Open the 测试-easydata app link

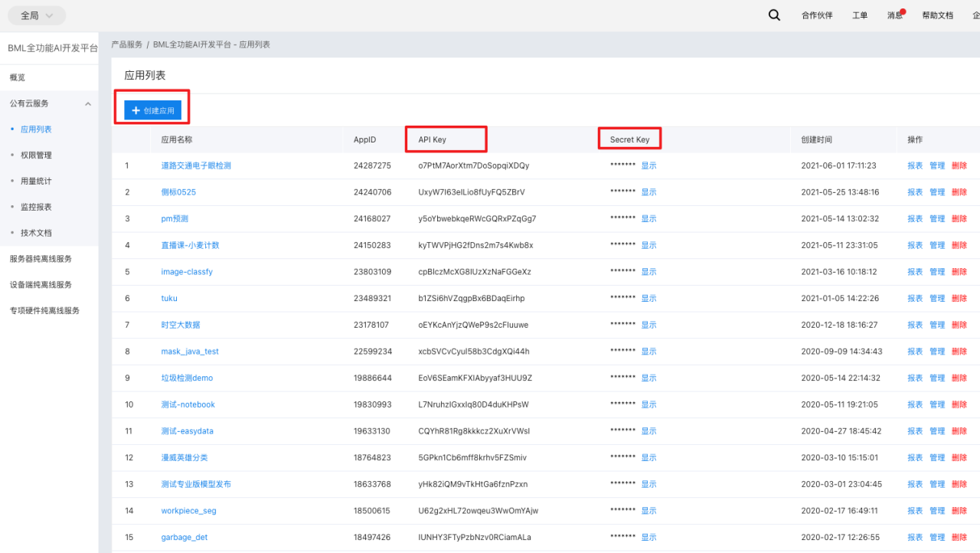click(188, 431)
